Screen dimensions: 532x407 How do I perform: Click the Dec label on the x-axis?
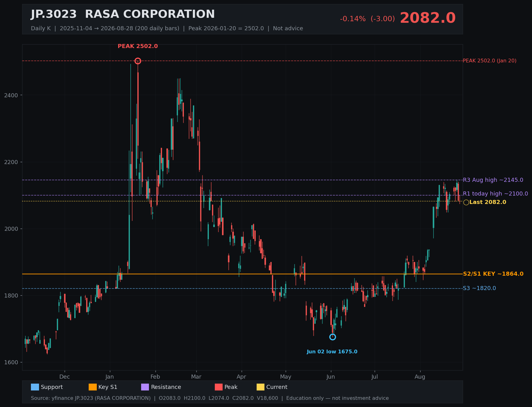65,377
